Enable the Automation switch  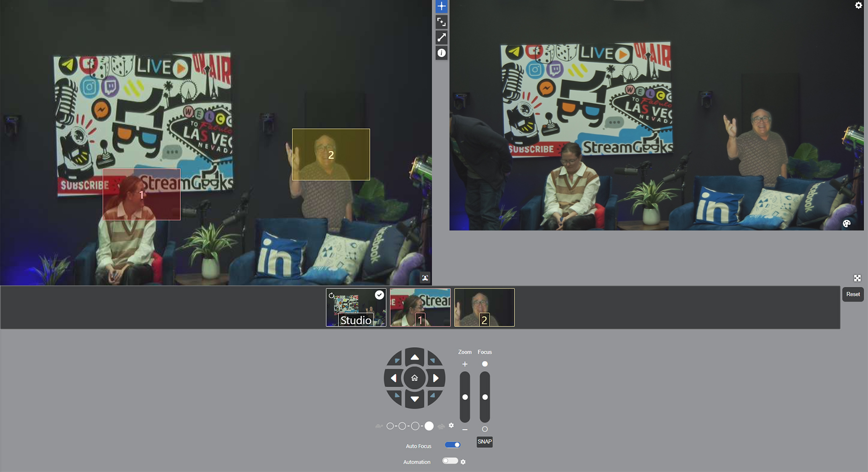click(x=450, y=461)
